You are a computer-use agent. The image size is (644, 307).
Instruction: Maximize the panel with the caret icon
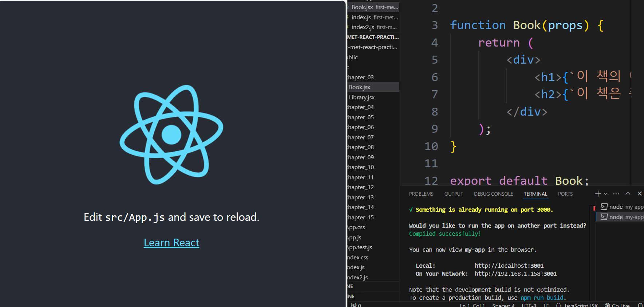[x=628, y=194]
